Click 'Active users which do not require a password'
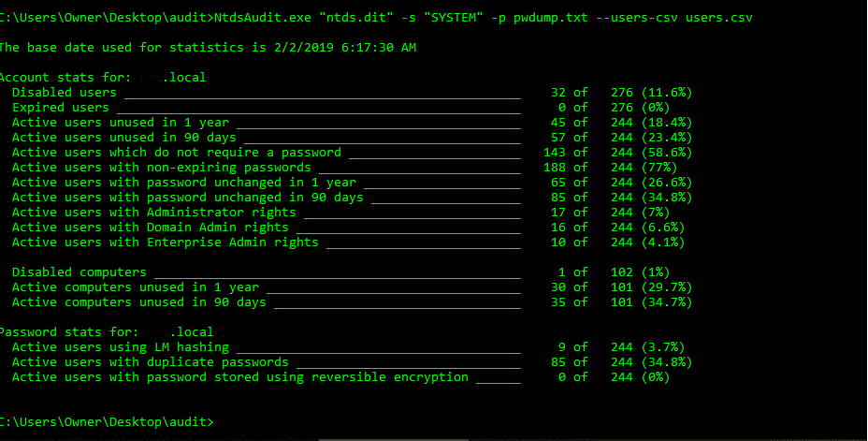The width and height of the screenshot is (868, 441). click(177, 153)
